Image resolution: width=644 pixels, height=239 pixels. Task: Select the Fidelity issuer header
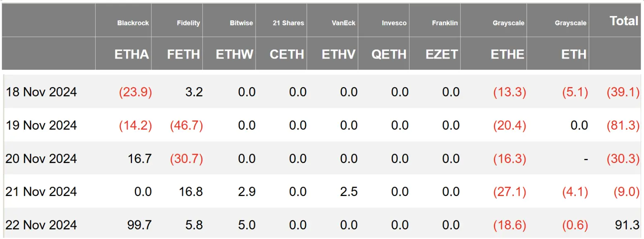188,23
